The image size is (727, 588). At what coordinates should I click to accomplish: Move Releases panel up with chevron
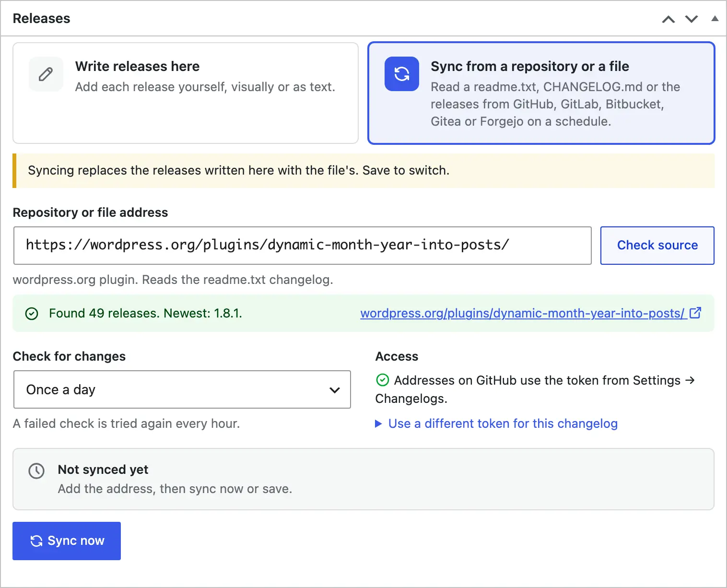point(668,19)
